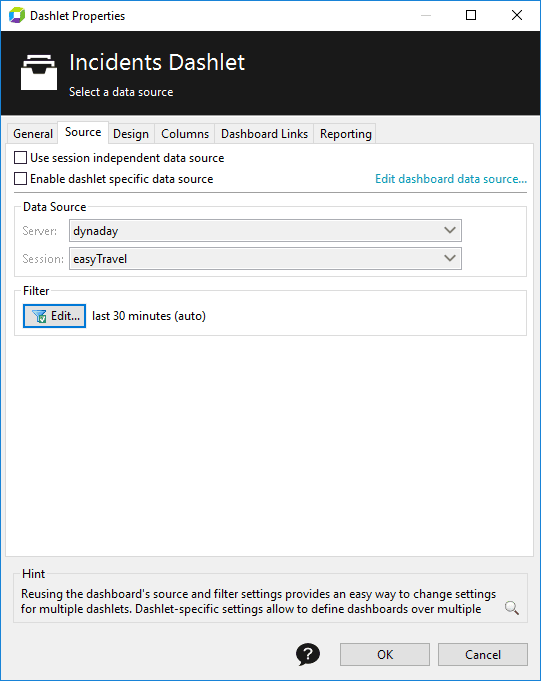
Task: Check Enable dashlet specific data source
Action: pos(20,179)
